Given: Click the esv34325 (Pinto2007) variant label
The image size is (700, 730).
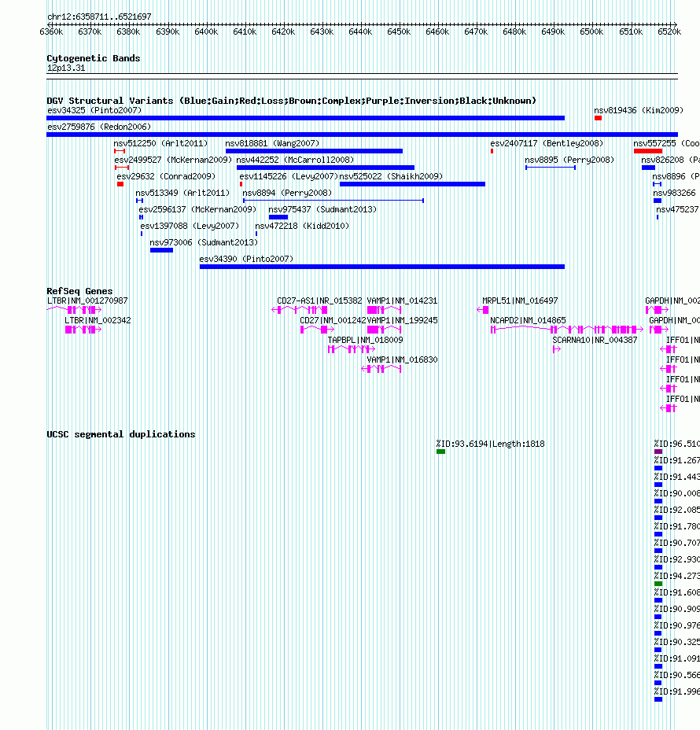Looking at the screenshot, I should tap(94, 110).
